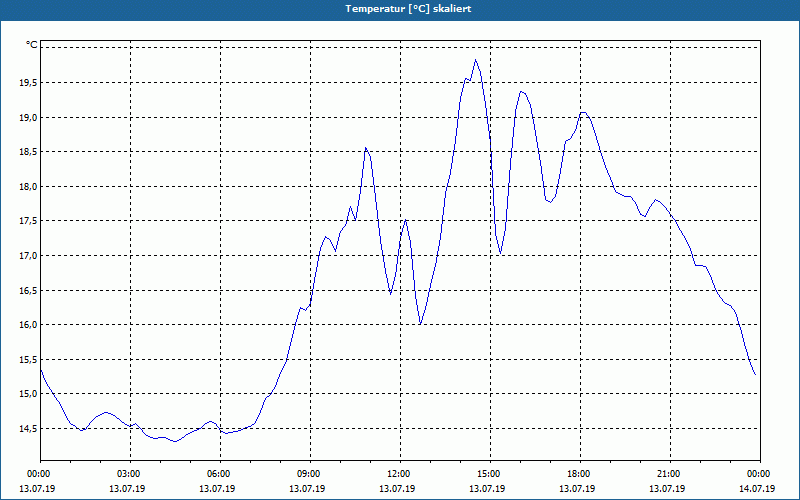Screen dimensions: 800x500
Task: Click the temperature peak near 14:30
Action: pyautogui.click(x=475, y=60)
